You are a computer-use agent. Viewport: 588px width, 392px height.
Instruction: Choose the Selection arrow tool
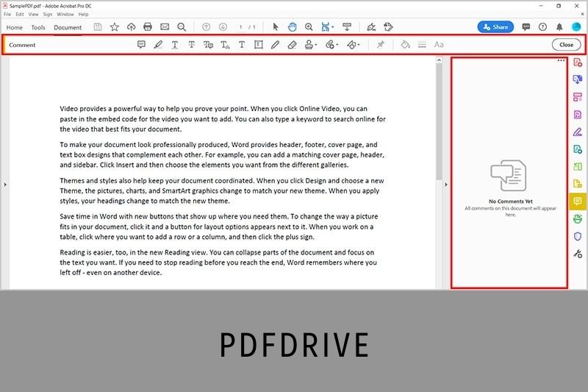pyautogui.click(x=276, y=27)
